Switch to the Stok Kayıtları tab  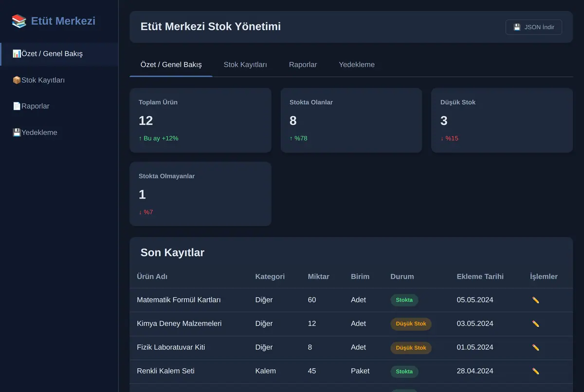(x=245, y=65)
